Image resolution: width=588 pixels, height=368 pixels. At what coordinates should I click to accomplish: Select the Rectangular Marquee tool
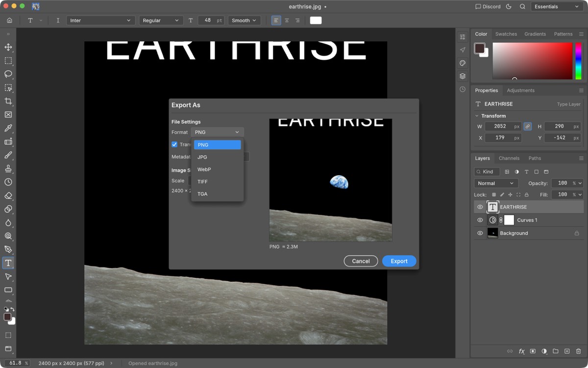[8, 61]
